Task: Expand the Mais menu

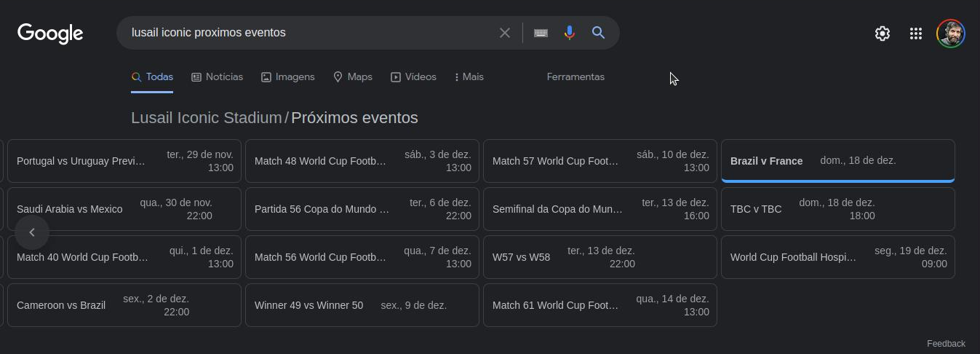Action: 469,77
